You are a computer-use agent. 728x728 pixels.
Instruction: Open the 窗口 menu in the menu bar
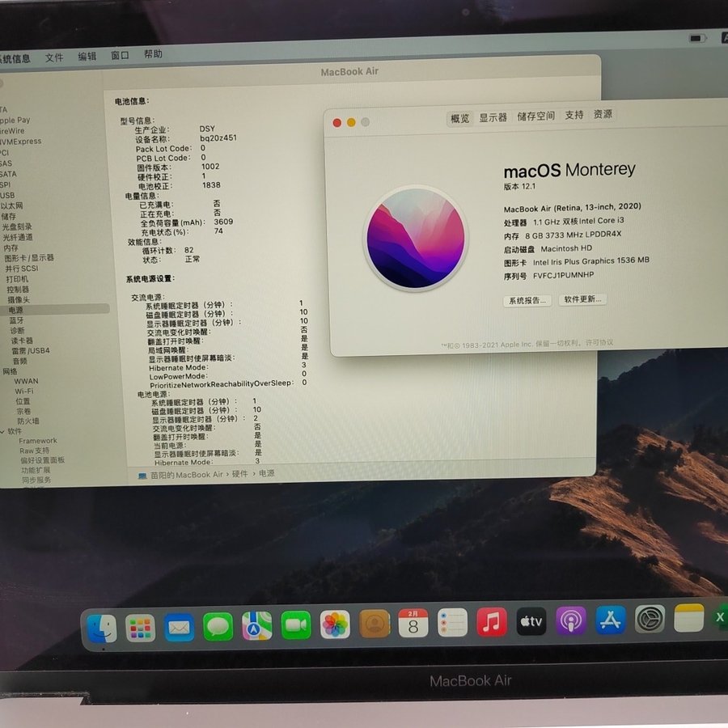click(x=120, y=56)
